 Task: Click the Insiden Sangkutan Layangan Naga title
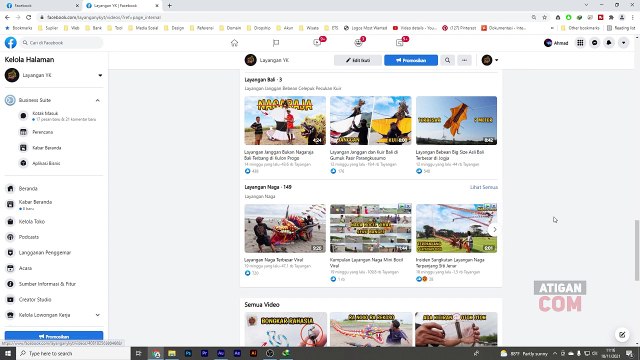(450, 262)
